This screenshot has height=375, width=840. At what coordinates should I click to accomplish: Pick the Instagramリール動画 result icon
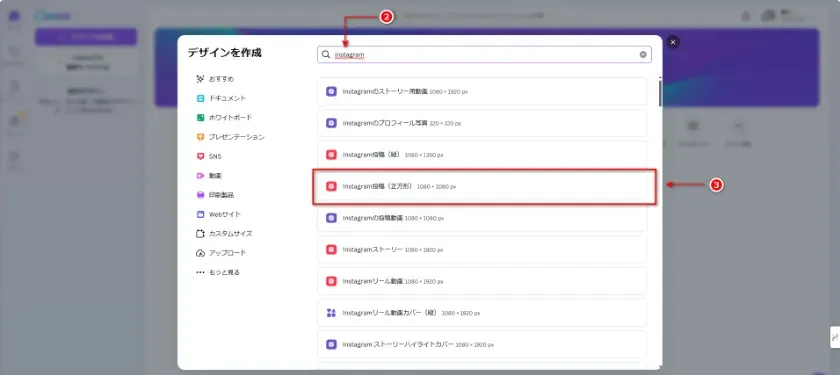coord(332,281)
